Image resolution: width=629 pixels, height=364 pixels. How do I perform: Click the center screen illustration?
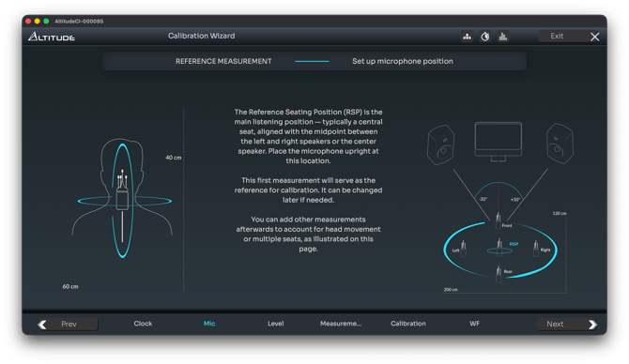tap(499, 142)
